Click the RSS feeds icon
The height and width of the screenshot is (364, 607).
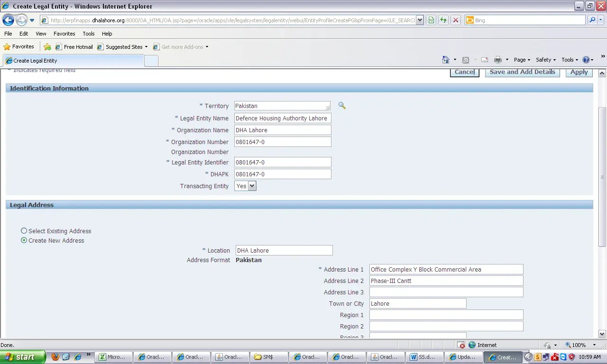coord(466,60)
